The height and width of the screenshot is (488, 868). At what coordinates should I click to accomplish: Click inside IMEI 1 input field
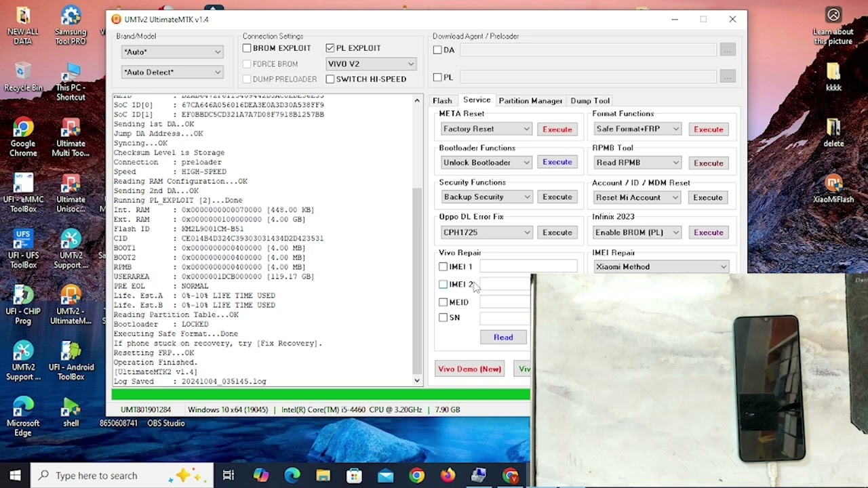528,266
